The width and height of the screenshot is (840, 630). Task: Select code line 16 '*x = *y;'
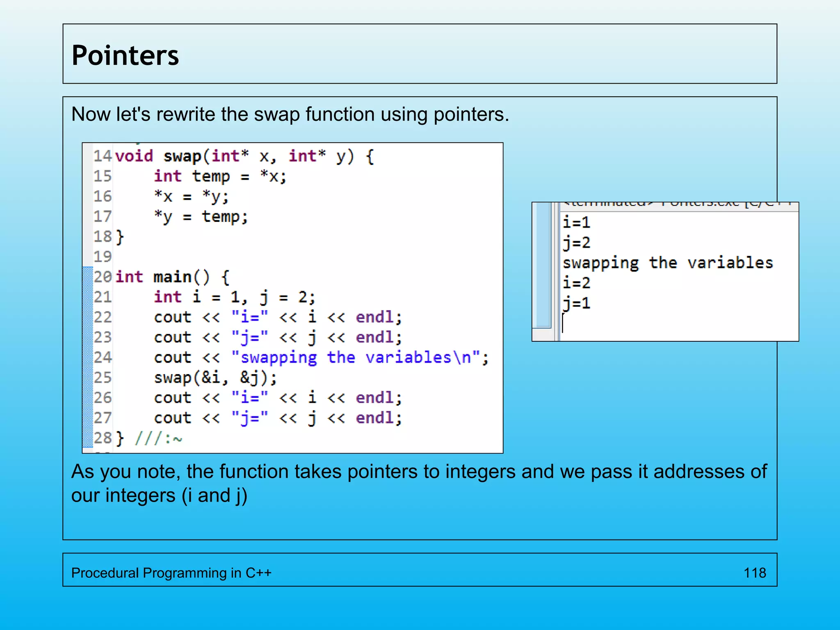191,196
